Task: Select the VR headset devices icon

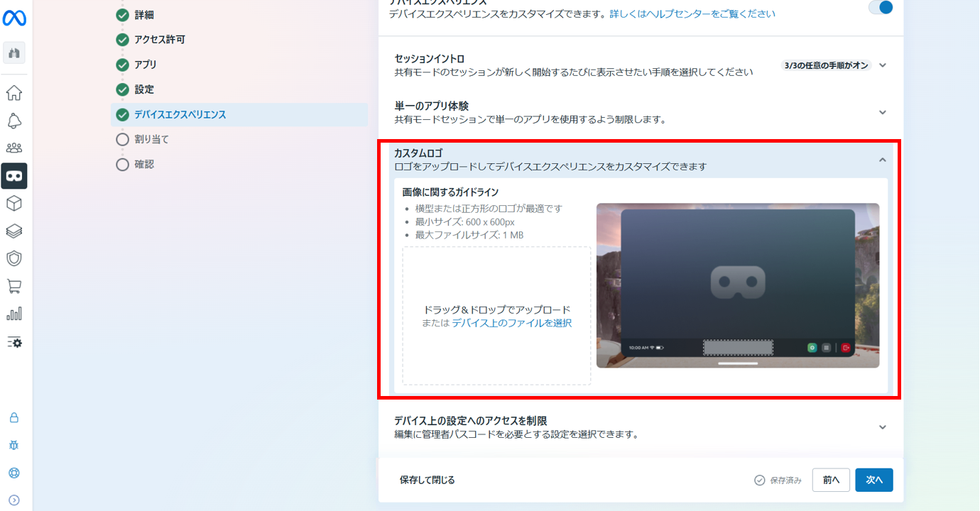Action: point(14,176)
